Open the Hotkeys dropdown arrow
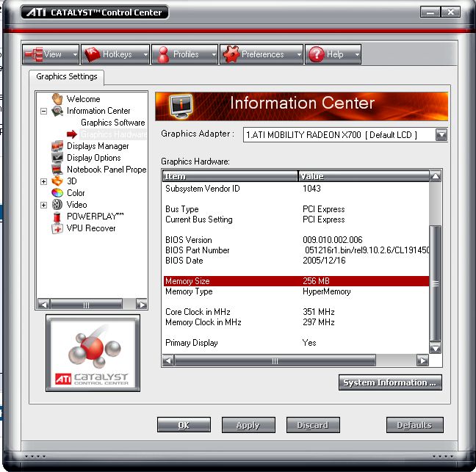This screenshot has height=472, width=476. click(145, 54)
